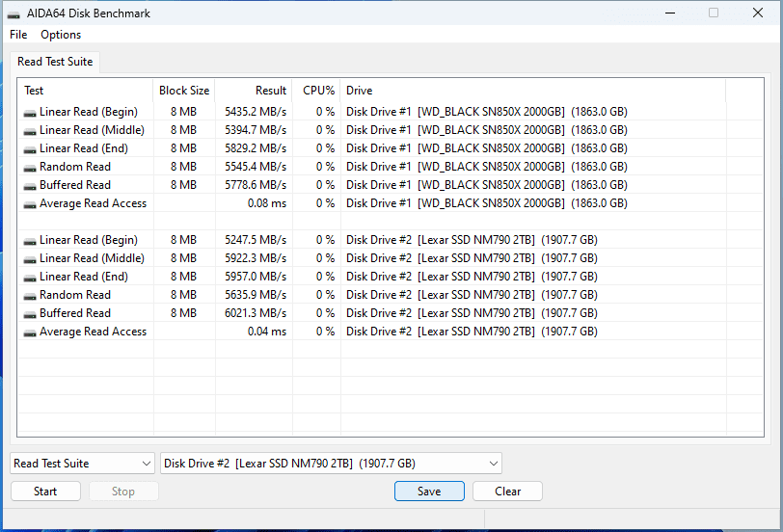Select the 5247.5 MB/s result value
The width and height of the screenshot is (783, 532).
point(256,240)
